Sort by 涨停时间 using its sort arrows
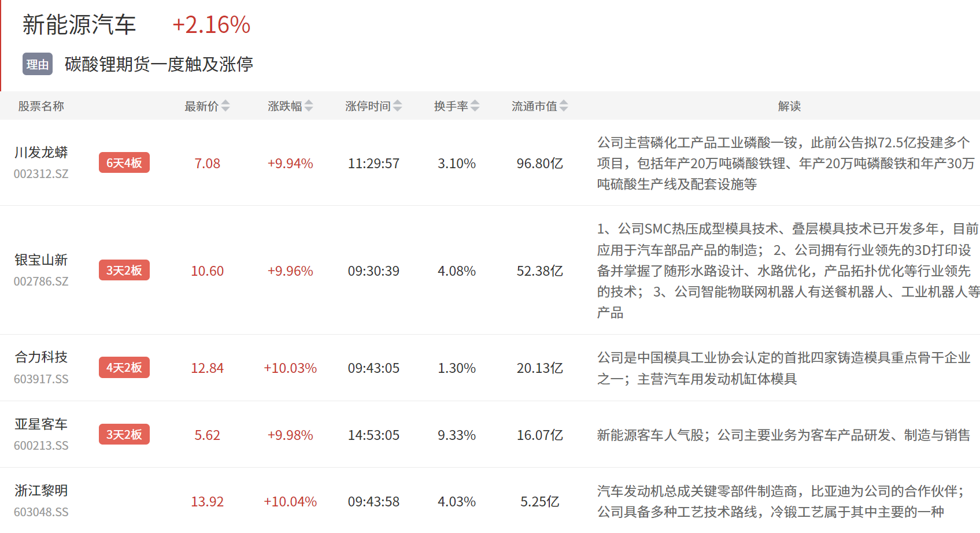This screenshot has height=533, width=980. 397,106
